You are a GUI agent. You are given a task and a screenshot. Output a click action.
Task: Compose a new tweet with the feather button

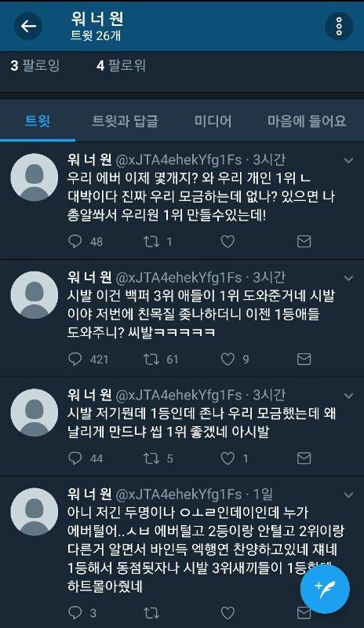tap(325, 590)
